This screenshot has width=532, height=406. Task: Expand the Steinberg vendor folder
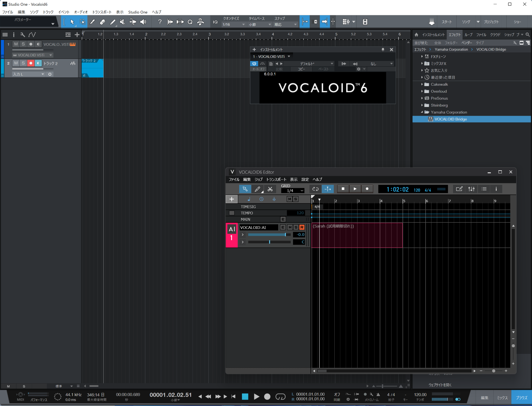click(422, 105)
